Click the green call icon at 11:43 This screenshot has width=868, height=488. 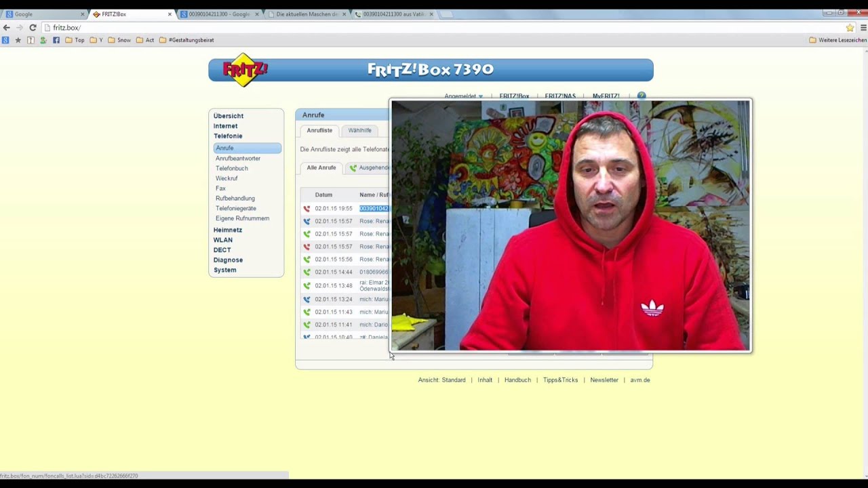coord(307,312)
